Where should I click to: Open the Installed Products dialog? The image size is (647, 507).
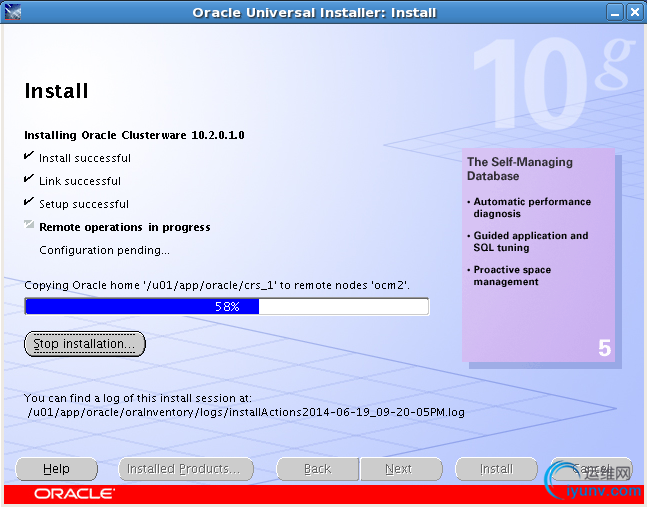(186, 469)
